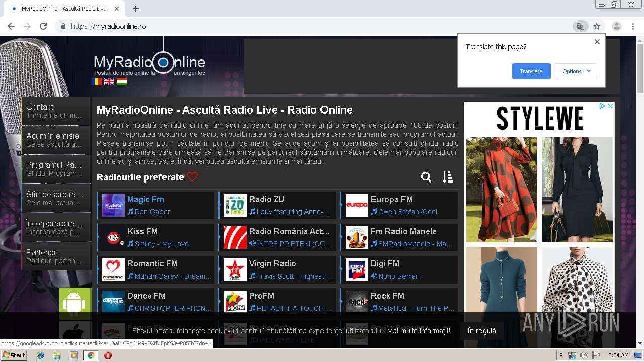The width and height of the screenshot is (644, 362).
Task: Open the Programul Radio menu item
Action: tap(56, 169)
